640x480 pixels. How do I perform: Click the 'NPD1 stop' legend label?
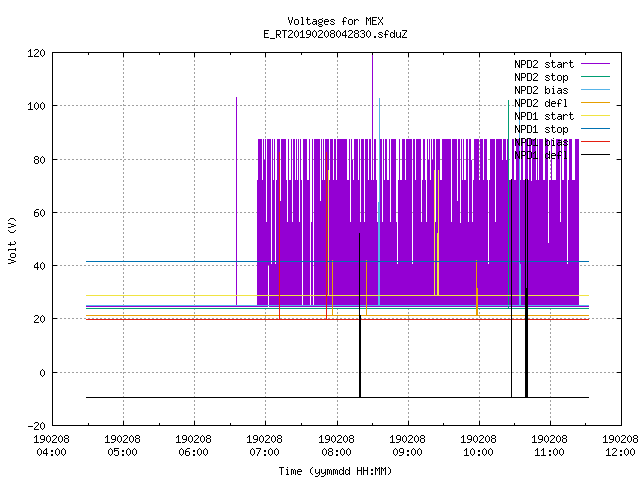point(541,129)
